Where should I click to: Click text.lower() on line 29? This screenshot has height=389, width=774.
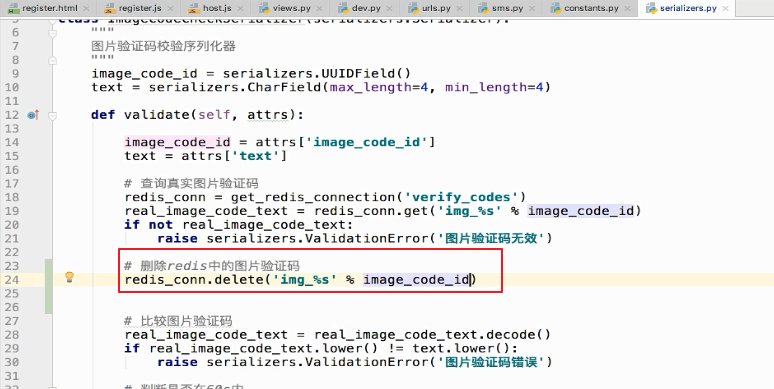tap(461, 349)
